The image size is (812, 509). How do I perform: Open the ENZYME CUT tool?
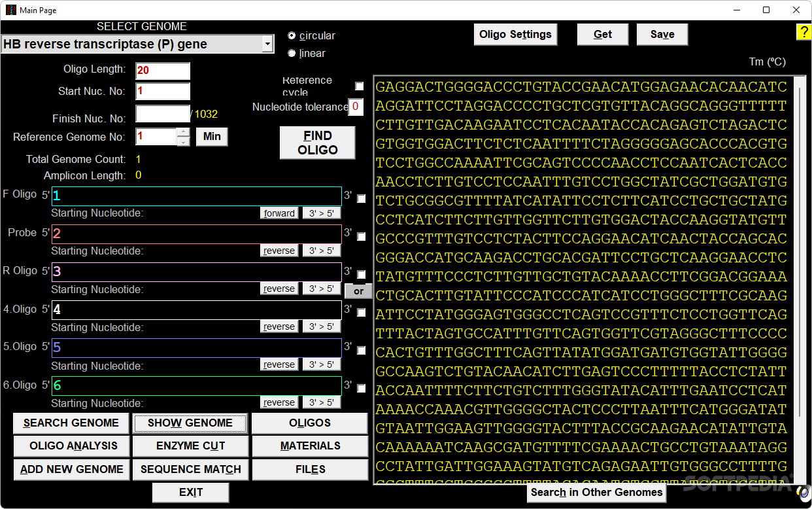[190, 446]
